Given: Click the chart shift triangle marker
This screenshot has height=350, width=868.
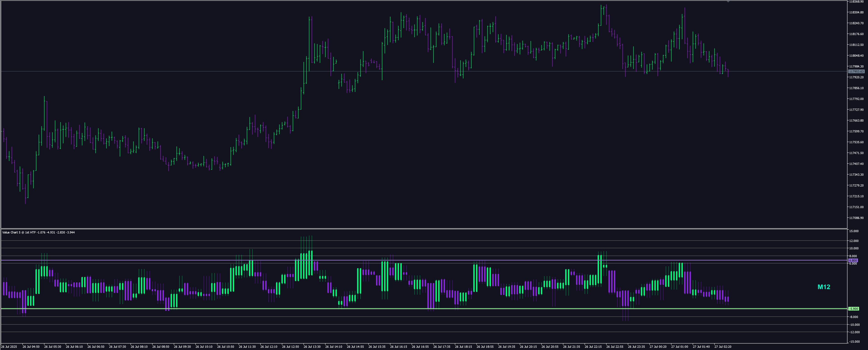Looking at the screenshot, I should [x=728, y=2].
